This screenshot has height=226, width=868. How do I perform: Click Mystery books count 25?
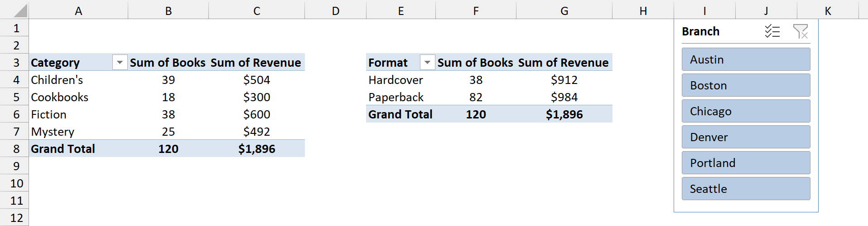tap(168, 132)
